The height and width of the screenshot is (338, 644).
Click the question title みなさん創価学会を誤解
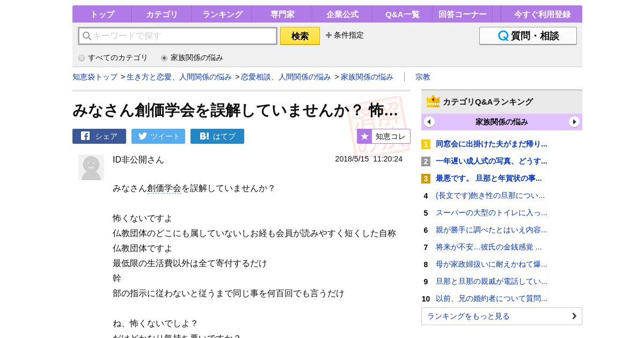[235, 110]
